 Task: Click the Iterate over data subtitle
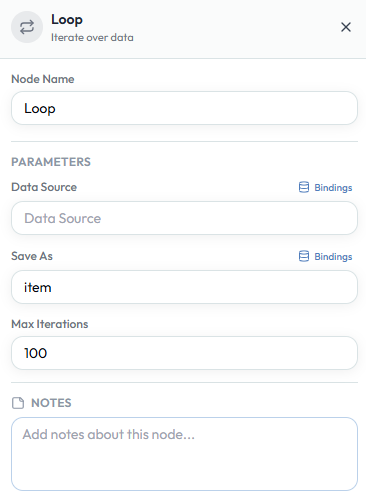tap(92, 37)
